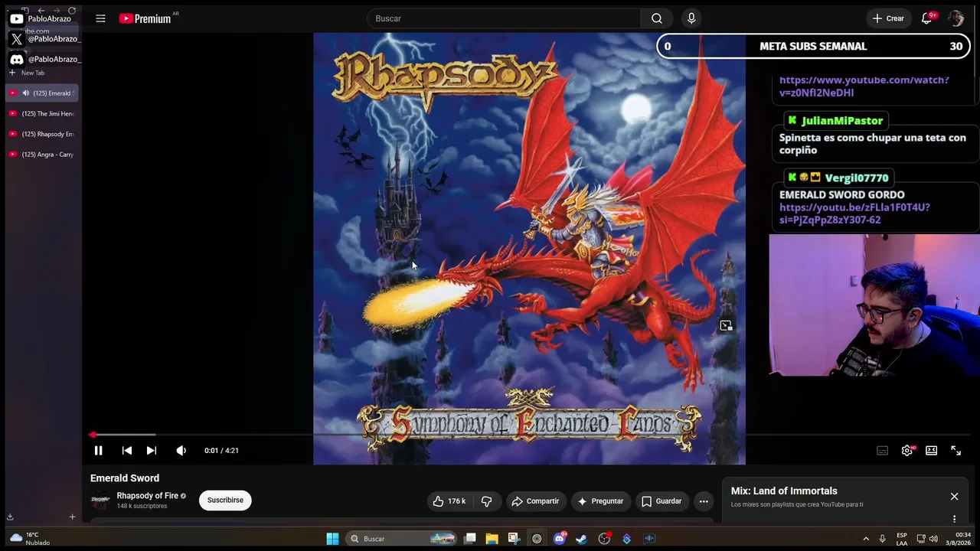
Task: Go forward with the browser forward arrow
Action: click(56, 11)
